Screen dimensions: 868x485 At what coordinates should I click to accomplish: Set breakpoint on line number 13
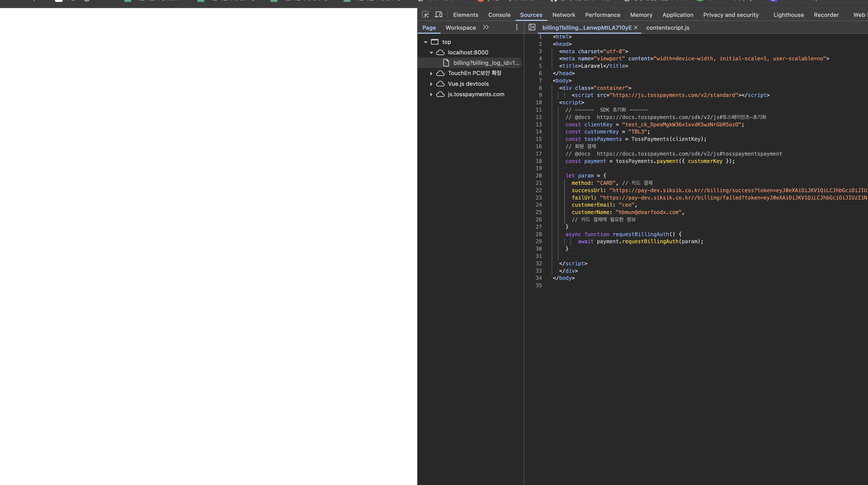click(538, 124)
